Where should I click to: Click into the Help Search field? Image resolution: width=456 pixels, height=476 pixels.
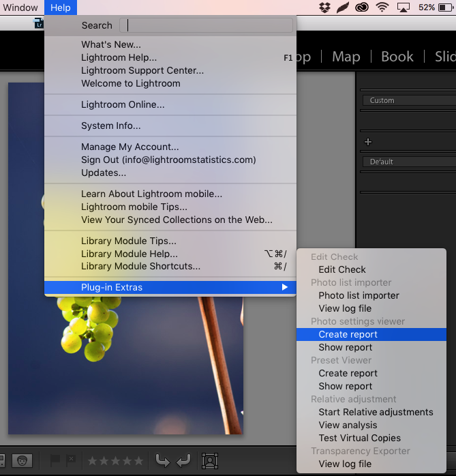pyautogui.click(x=206, y=25)
